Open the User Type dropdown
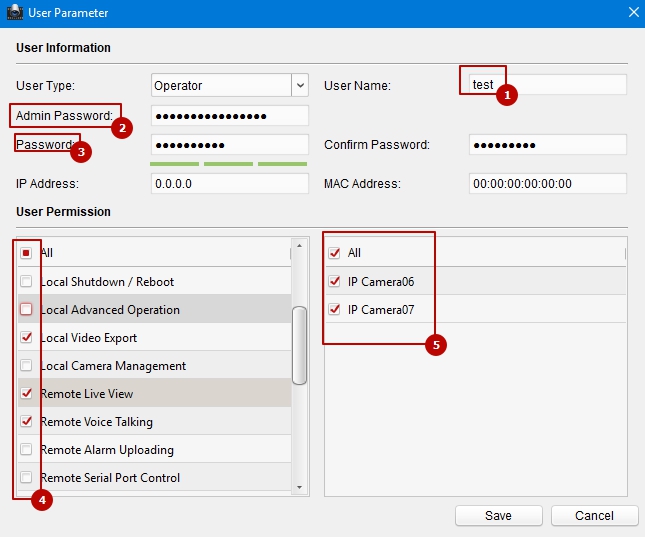Viewport: 645px width, 537px height. [x=299, y=86]
